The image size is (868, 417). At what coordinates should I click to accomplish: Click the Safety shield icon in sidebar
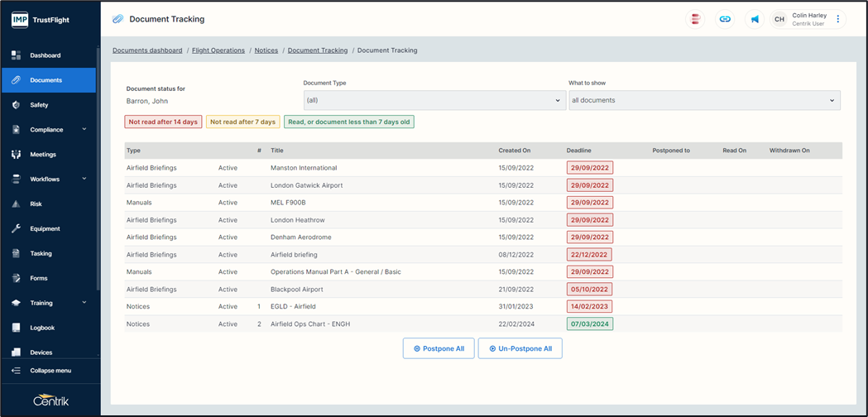[x=16, y=105]
